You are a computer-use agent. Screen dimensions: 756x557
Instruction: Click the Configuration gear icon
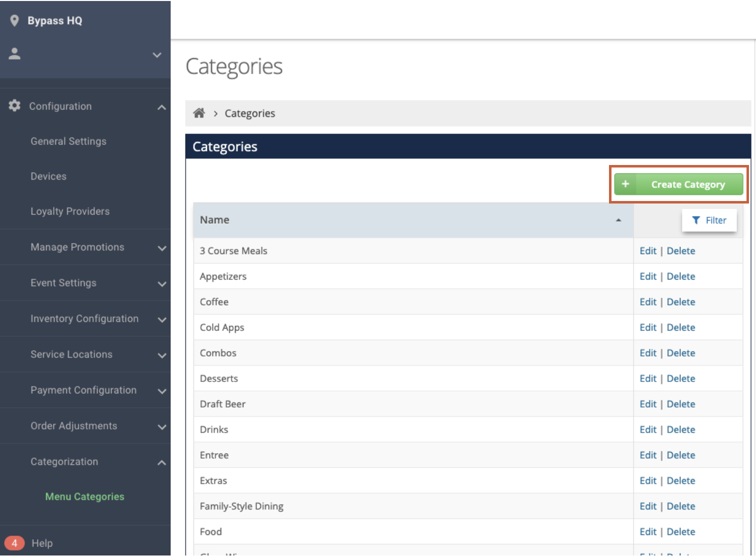(x=14, y=105)
